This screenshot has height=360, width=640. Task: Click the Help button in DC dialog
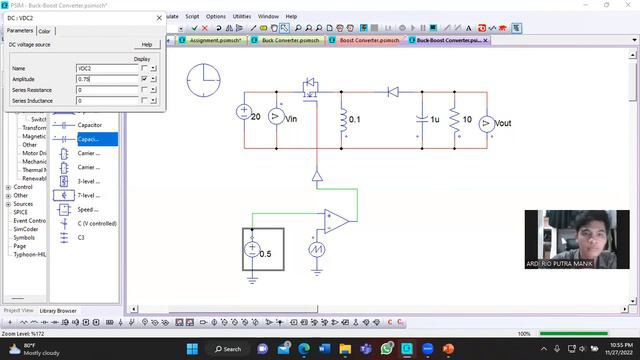click(x=147, y=44)
